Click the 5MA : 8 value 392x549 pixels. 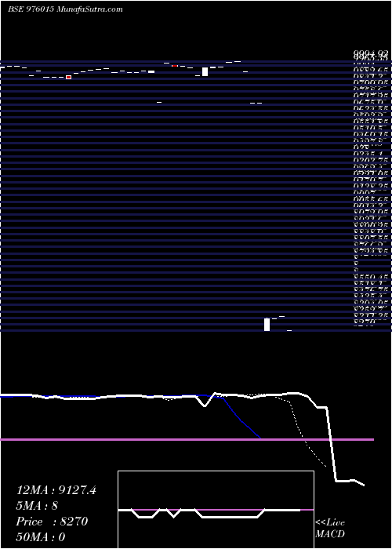[x=37, y=506]
